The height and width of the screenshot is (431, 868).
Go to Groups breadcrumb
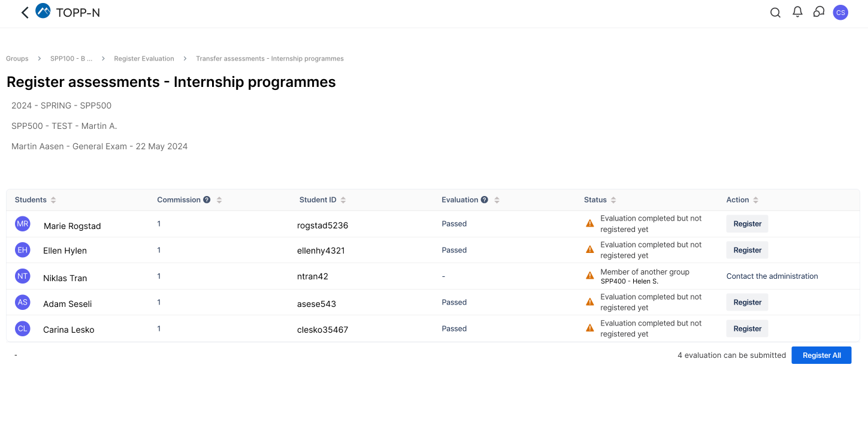tap(17, 59)
